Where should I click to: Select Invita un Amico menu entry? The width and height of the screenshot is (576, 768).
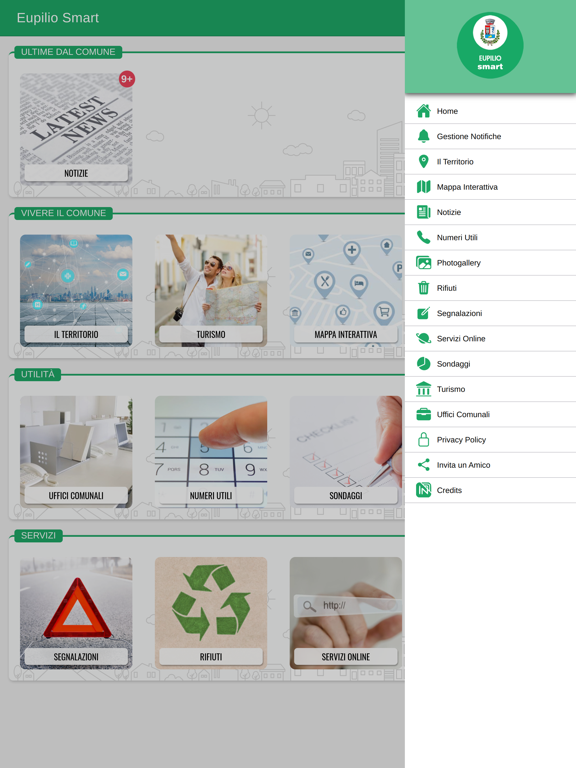click(x=490, y=465)
